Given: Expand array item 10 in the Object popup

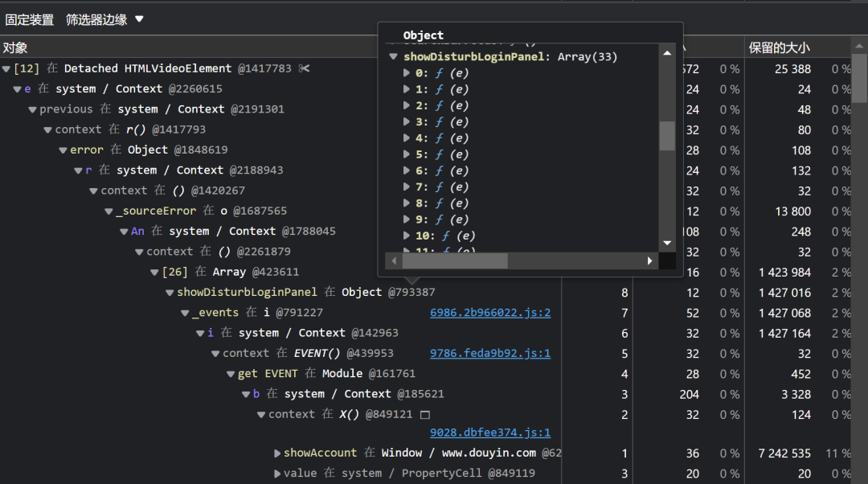Looking at the screenshot, I should pos(407,236).
